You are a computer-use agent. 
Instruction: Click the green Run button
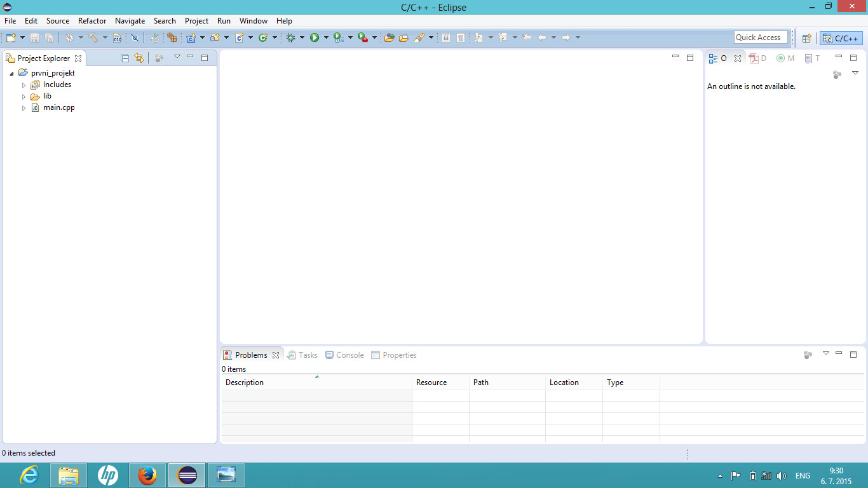click(315, 38)
